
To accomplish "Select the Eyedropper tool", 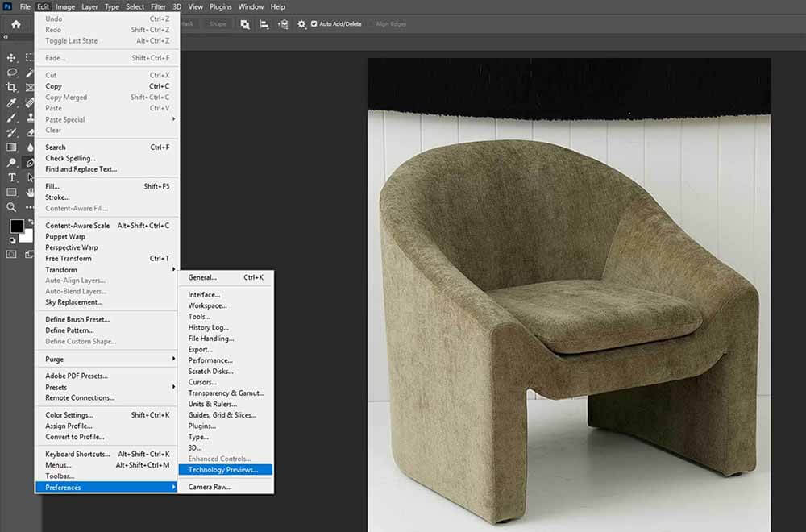I will click(x=11, y=102).
